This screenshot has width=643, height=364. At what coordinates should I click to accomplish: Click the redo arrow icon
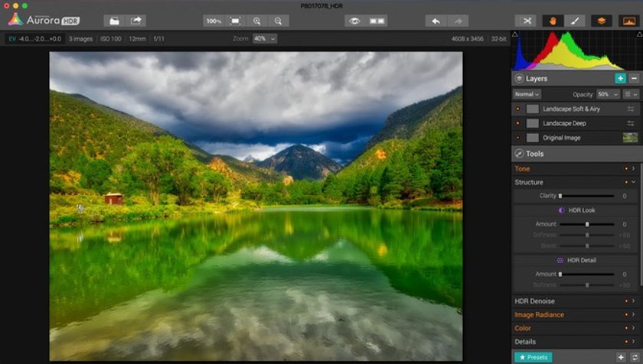point(458,21)
